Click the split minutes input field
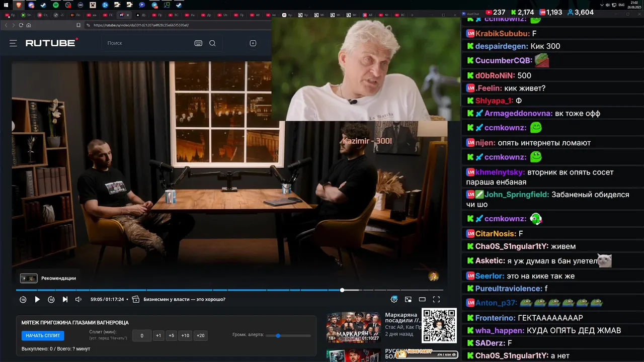Viewport: 644px width, 362px height. click(x=142, y=335)
